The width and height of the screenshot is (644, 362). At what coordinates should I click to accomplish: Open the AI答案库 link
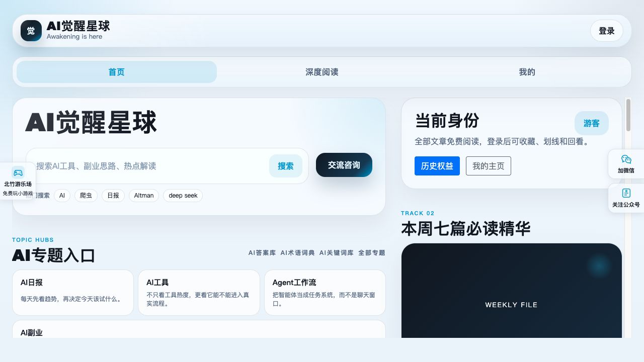[x=262, y=253]
